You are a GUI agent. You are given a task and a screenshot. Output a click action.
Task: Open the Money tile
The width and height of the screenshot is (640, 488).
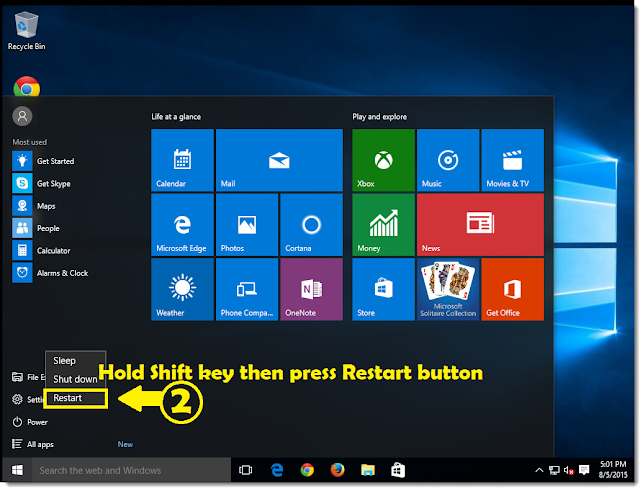pos(383,225)
